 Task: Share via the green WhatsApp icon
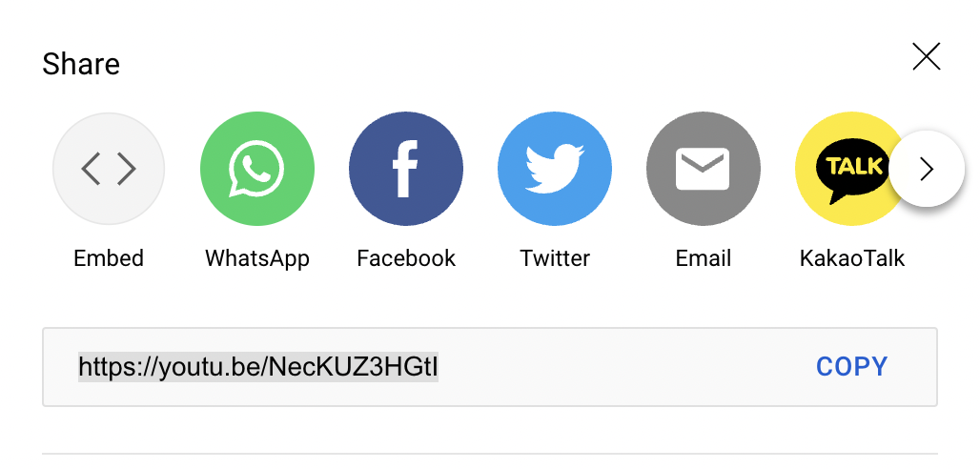pos(257,169)
